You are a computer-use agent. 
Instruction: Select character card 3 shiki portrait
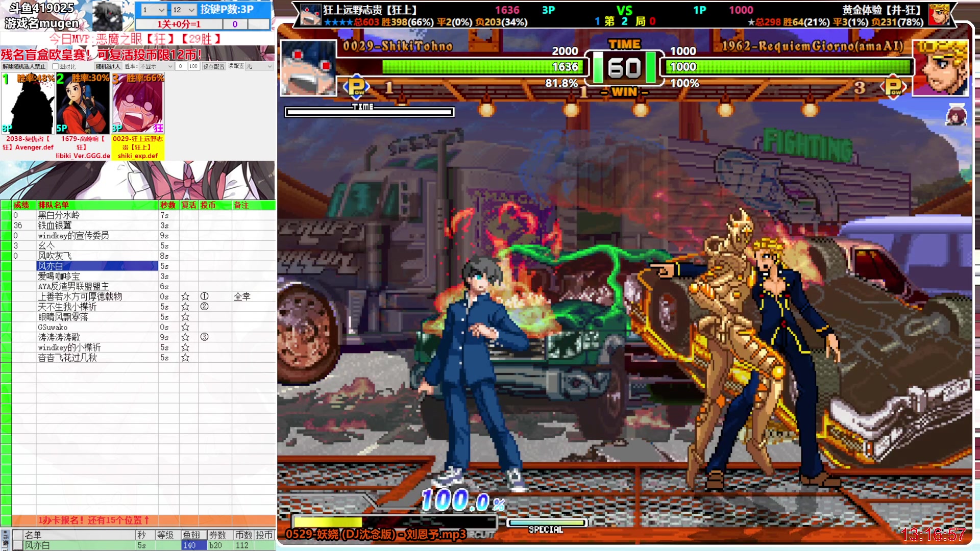click(138, 104)
